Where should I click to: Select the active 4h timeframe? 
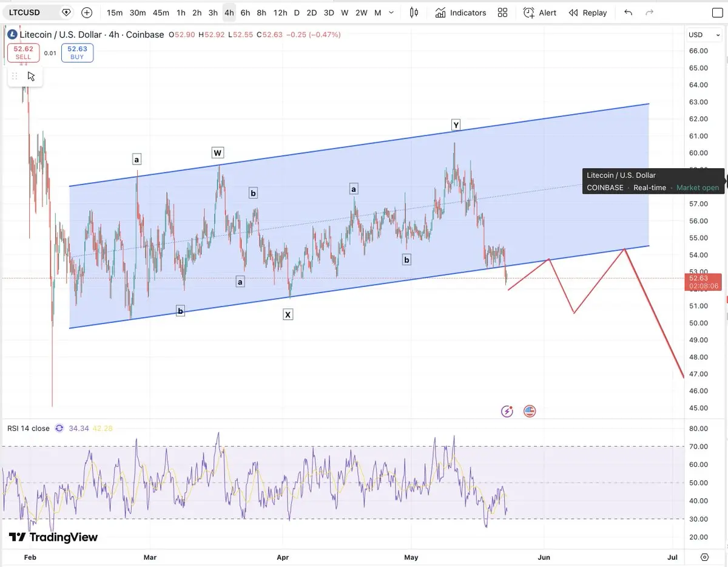click(229, 13)
